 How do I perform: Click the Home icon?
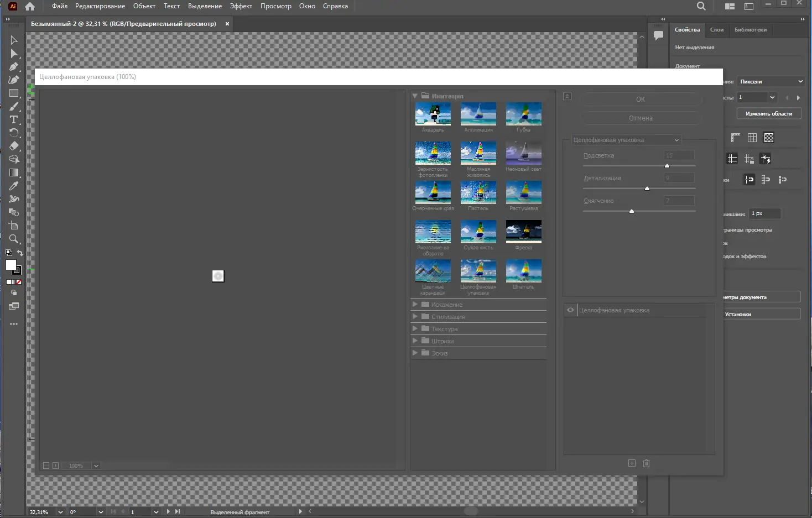pyautogui.click(x=30, y=7)
